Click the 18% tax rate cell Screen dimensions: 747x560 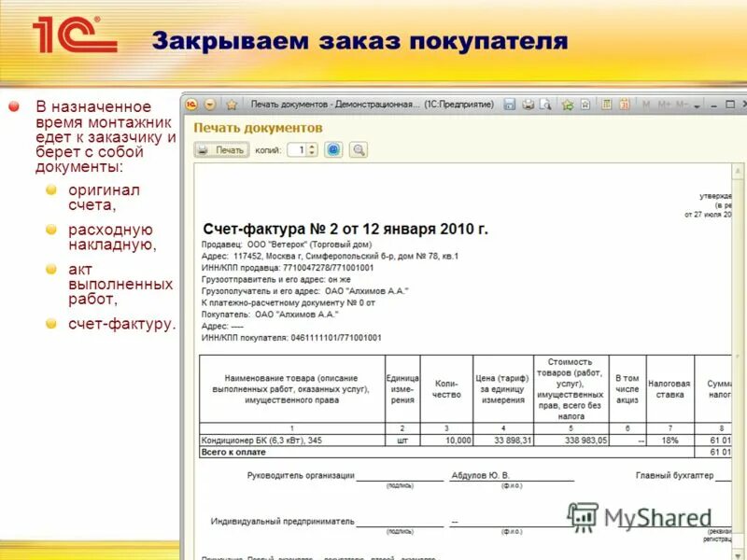point(670,441)
